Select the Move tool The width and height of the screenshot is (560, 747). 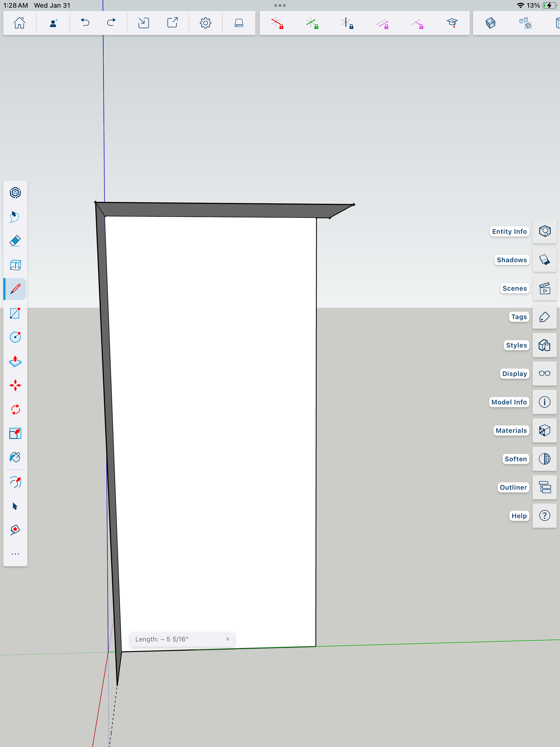click(15, 385)
